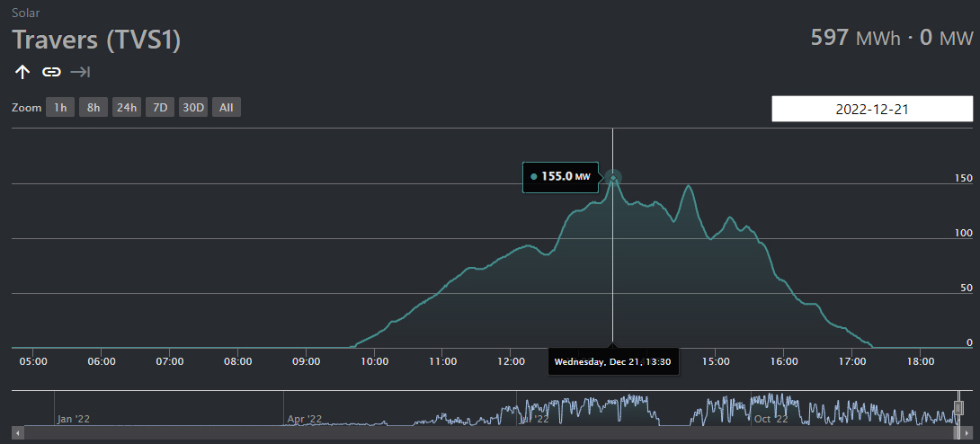Show All data in zoom
Viewport: 980px width, 444px height.
(x=227, y=108)
